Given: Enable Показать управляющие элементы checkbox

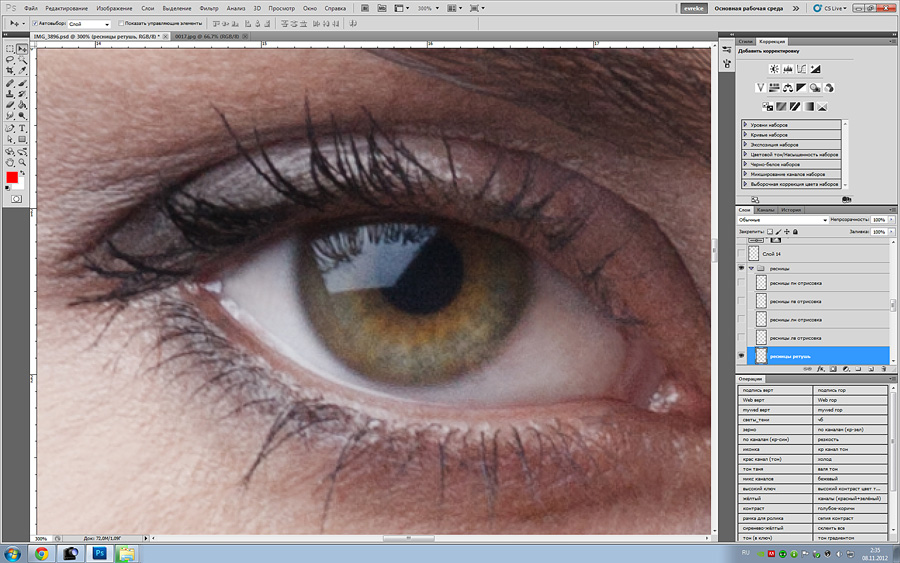Looking at the screenshot, I should 121,24.
